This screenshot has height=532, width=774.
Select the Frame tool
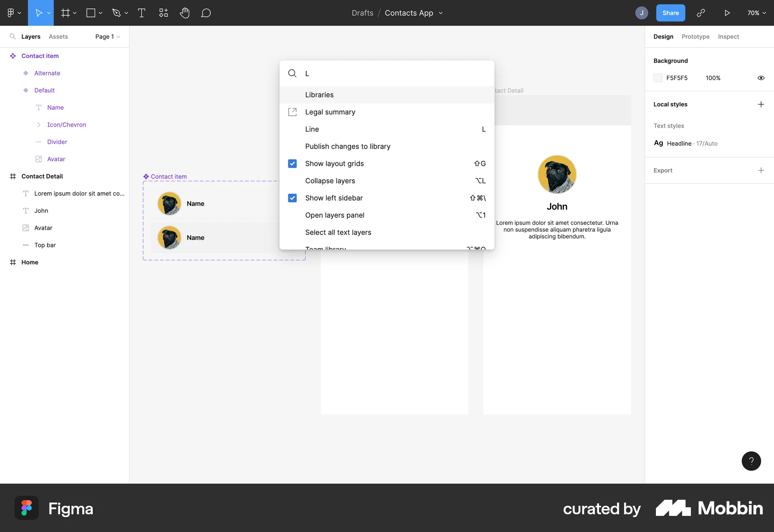(x=65, y=12)
